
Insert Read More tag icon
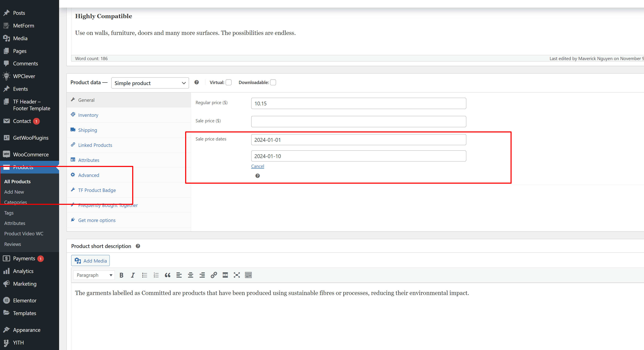(225, 275)
